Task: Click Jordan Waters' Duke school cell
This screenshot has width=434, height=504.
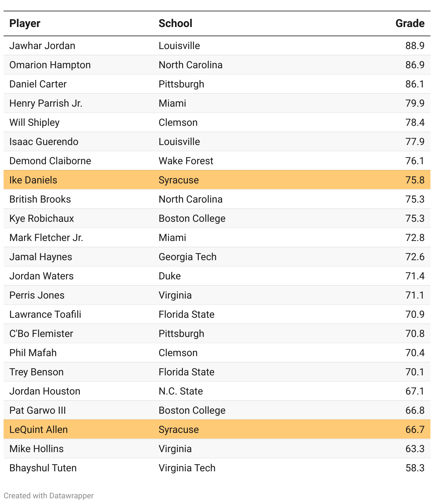Action: (170, 276)
